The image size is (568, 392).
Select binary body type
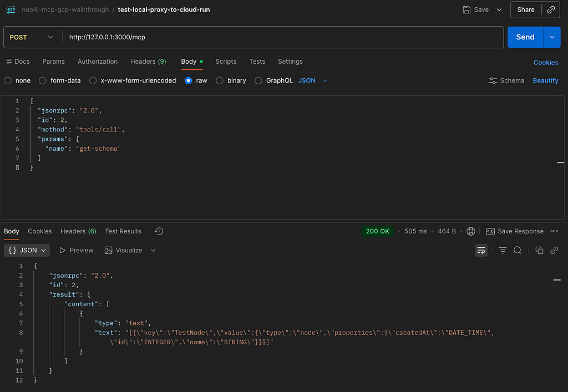pos(220,81)
